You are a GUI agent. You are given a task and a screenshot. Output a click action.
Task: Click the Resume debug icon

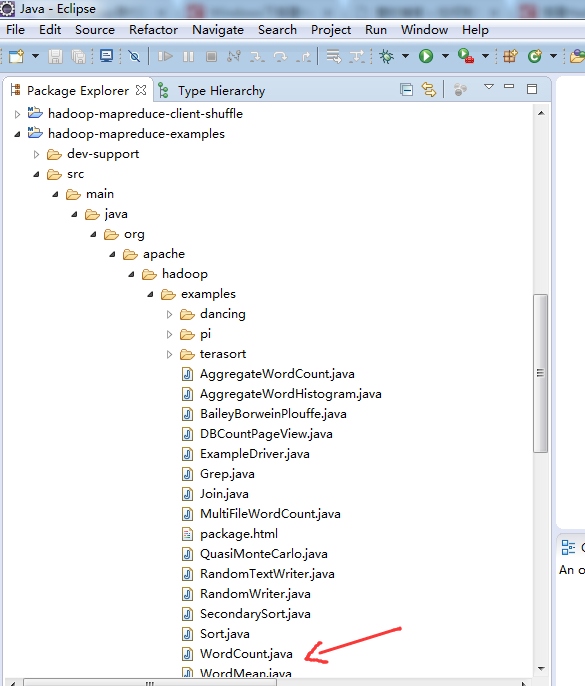click(x=165, y=56)
